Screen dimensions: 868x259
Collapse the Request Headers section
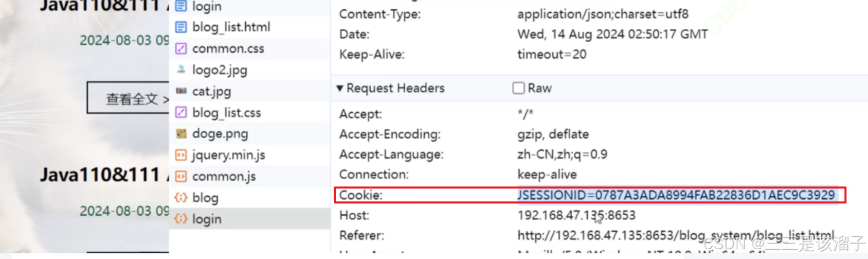point(339,88)
